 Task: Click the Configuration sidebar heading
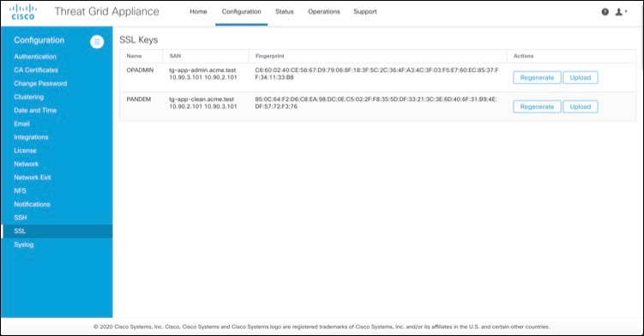tap(39, 40)
